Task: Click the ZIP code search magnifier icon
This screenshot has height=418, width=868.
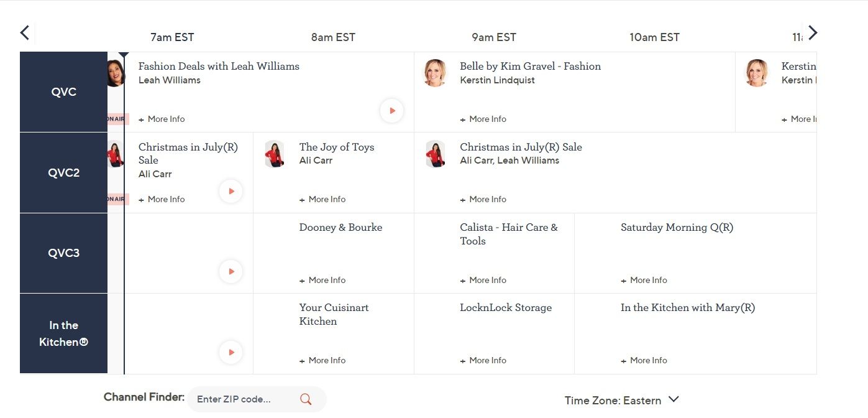Action: coord(306,399)
